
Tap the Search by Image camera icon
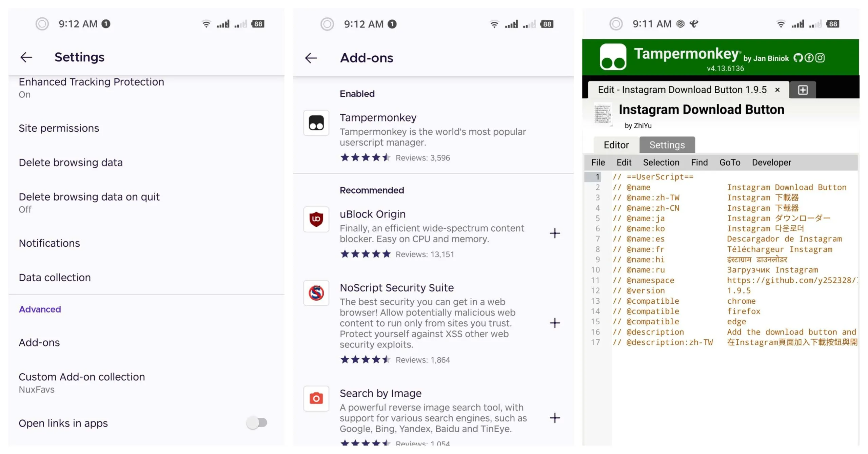[316, 398]
